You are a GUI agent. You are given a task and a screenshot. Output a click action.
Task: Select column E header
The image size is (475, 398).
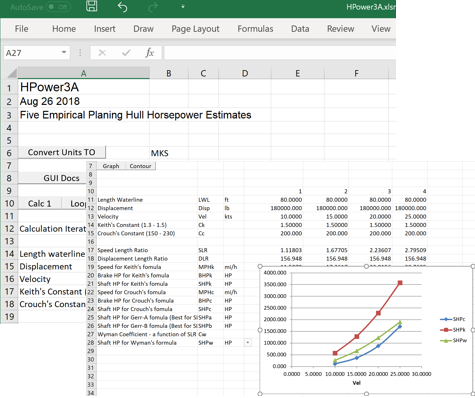point(298,73)
